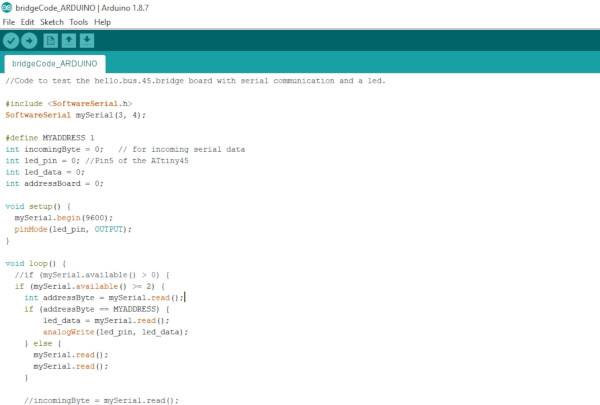Click the 'void setup() {' line
The image size is (600, 405).
[38, 206]
